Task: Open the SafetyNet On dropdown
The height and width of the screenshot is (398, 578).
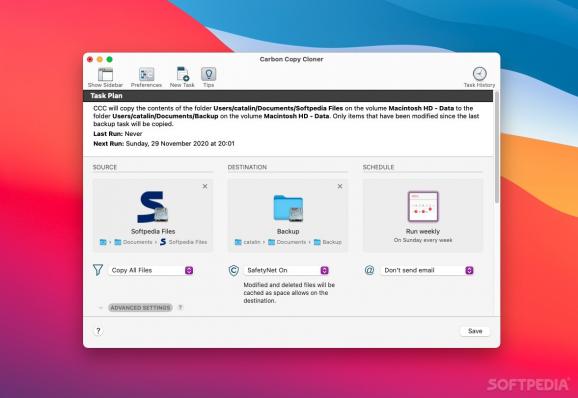Action: click(286, 270)
